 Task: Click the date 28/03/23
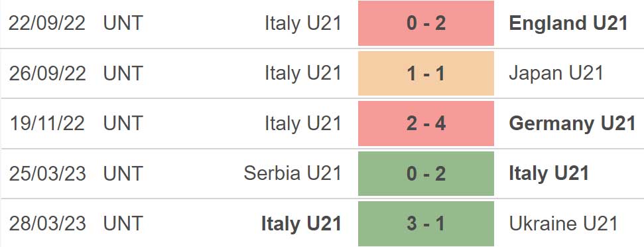point(47,224)
